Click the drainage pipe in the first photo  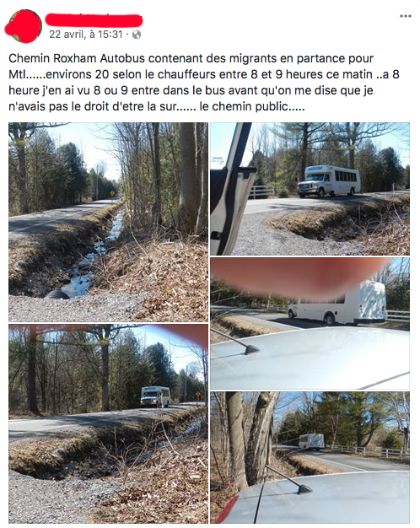57,295
